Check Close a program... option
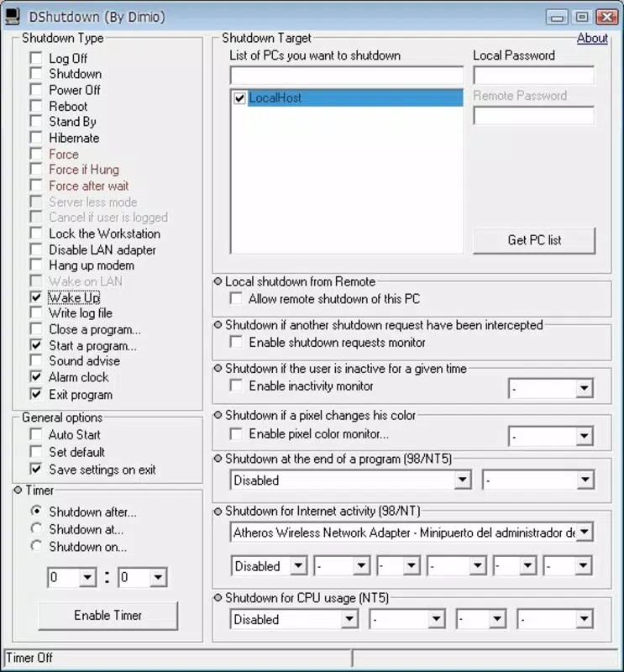 [36, 329]
